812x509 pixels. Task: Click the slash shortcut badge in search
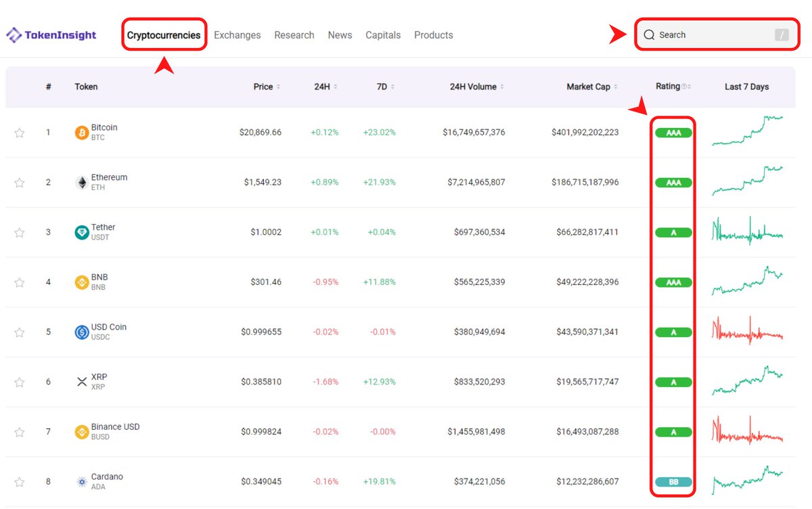click(782, 35)
